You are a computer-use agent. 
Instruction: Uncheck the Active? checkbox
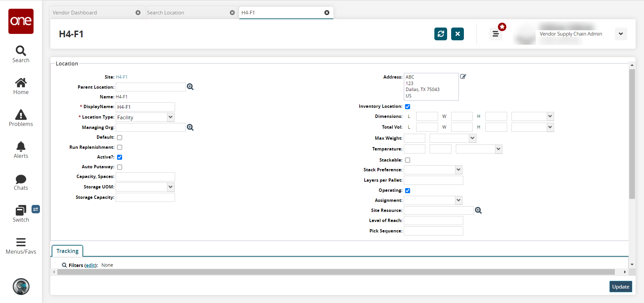pyautogui.click(x=120, y=157)
